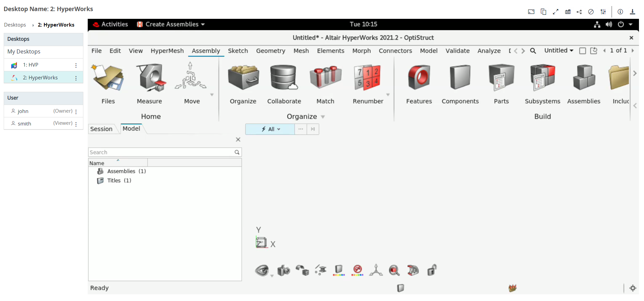Open the Parts tool
Viewport: 644px width, 301px height.
(x=501, y=77)
